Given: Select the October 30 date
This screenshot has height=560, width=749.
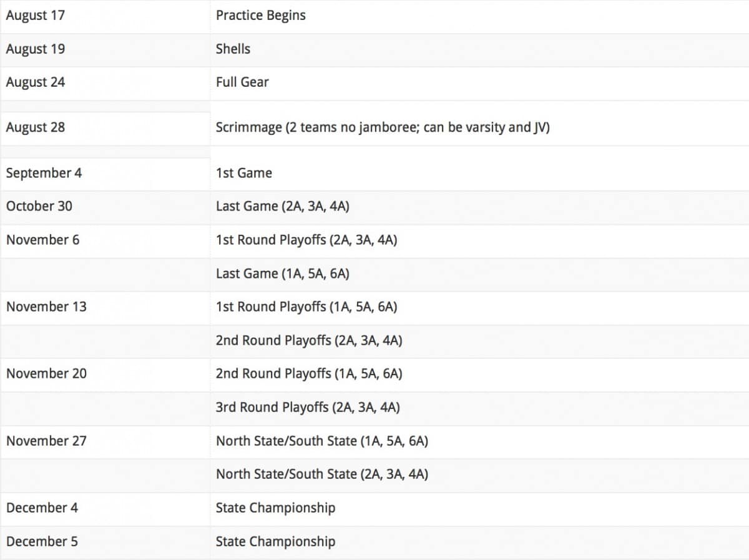Looking at the screenshot, I should point(39,206).
